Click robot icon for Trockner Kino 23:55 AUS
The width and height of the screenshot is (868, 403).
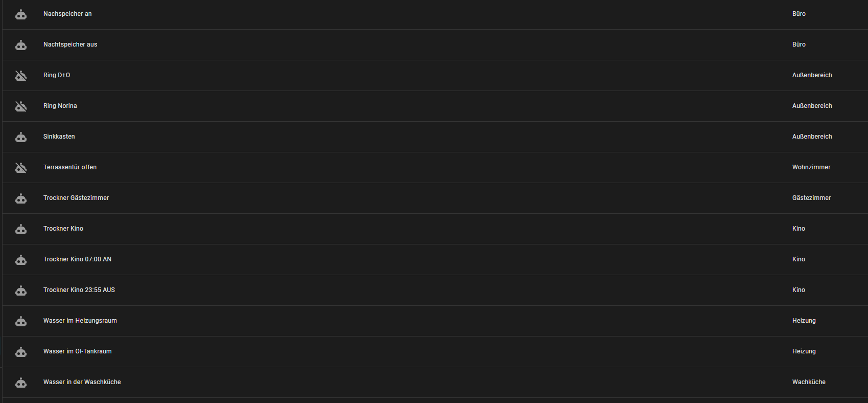(x=21, y=290)
